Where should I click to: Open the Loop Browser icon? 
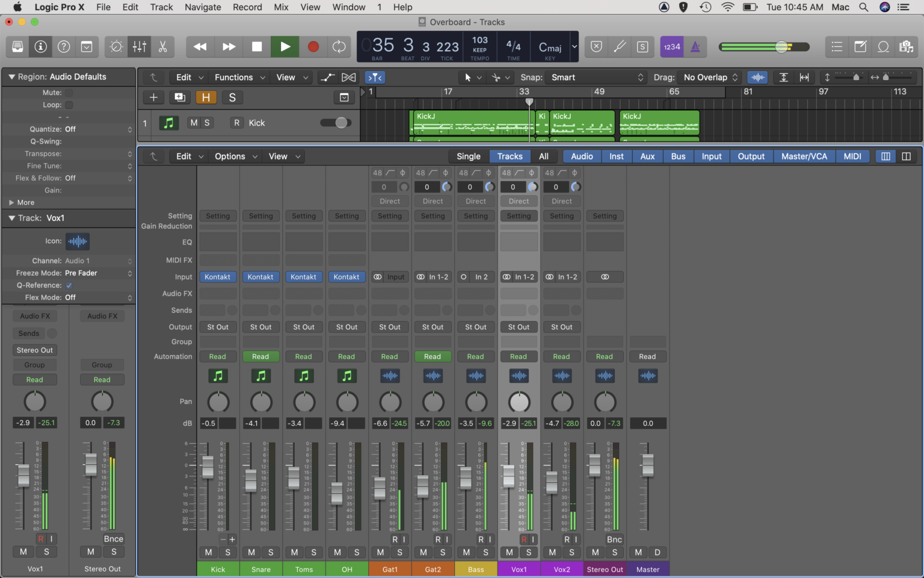tap(882, 46)
